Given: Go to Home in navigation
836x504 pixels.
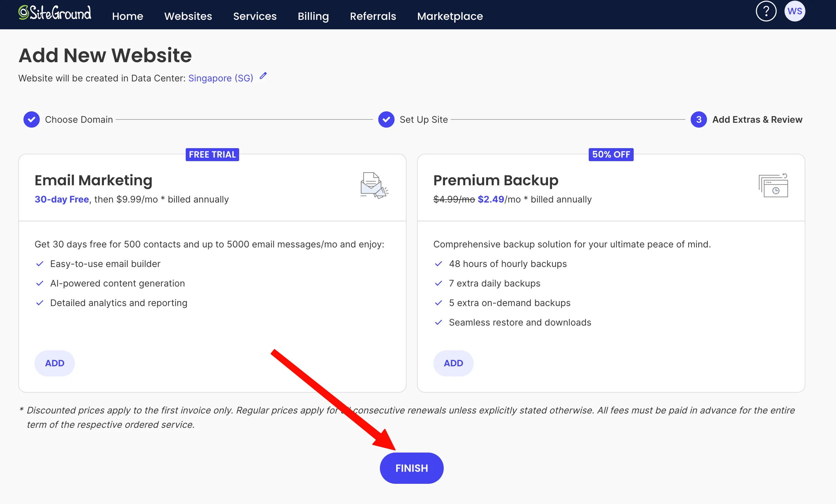Looking at the screenshot, I should point(128,16).
